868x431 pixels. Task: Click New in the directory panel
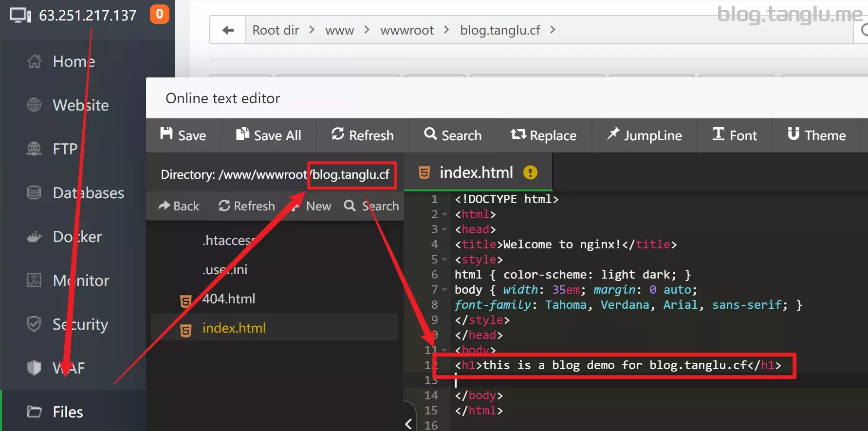311,206
